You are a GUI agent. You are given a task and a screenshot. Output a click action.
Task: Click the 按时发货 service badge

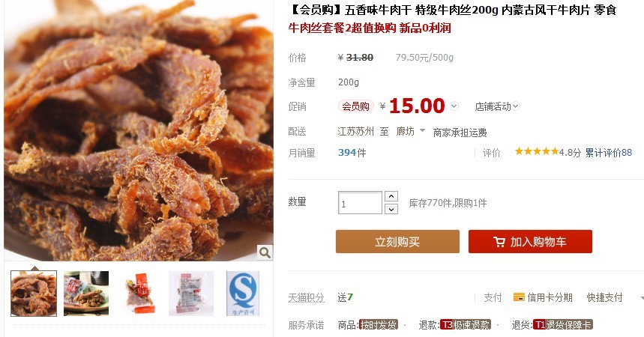tap(378, 325)
